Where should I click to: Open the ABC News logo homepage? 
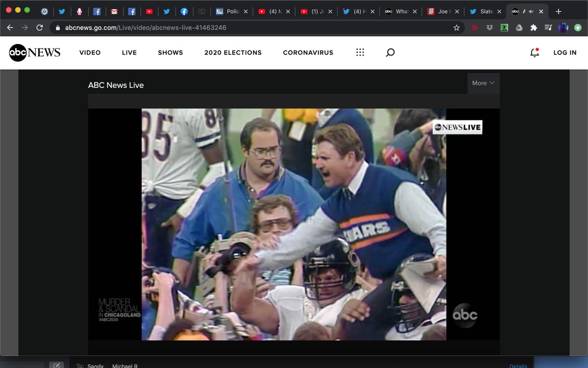point(35,53)
